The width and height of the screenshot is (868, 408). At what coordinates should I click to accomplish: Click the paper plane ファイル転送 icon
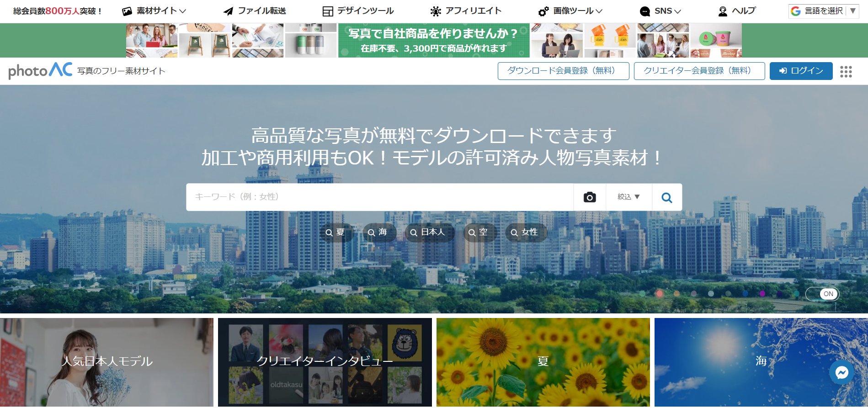click(228, 11)
